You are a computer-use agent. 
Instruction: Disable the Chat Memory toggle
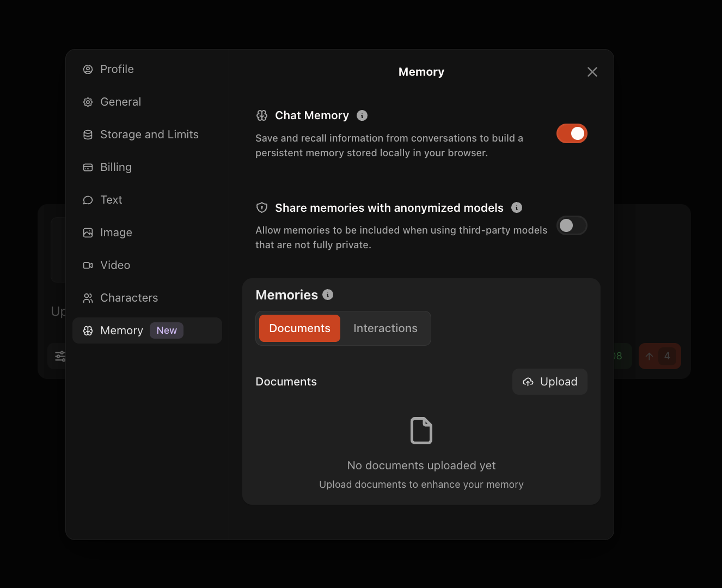571,133
